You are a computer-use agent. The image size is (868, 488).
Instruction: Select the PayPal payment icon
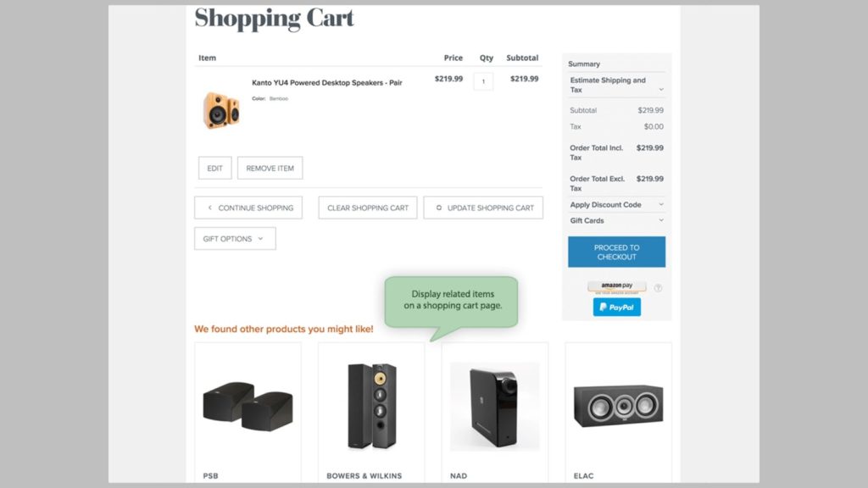coord(615,307)
